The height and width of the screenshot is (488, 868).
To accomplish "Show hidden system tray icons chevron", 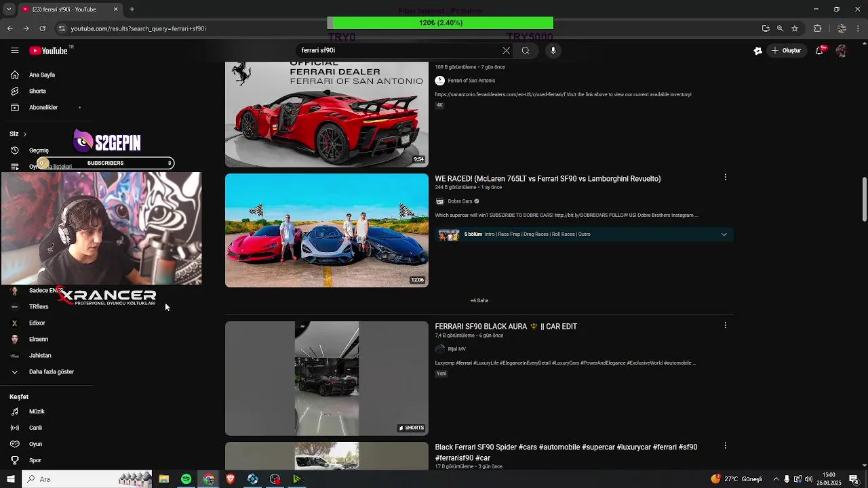I will (x=776, y=479).
